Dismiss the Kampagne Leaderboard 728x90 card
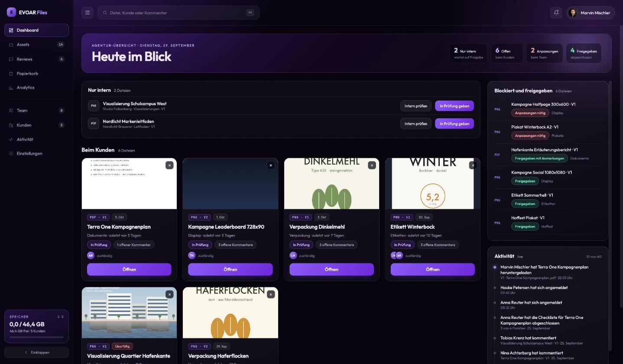Viewport: 623px width, 364px height. coord(271,165)
